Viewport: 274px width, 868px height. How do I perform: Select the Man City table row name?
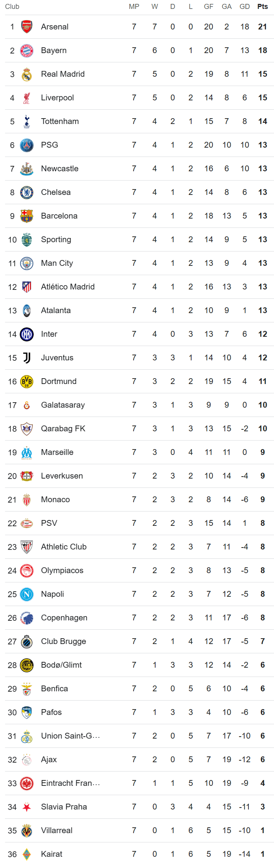(57, 263)
